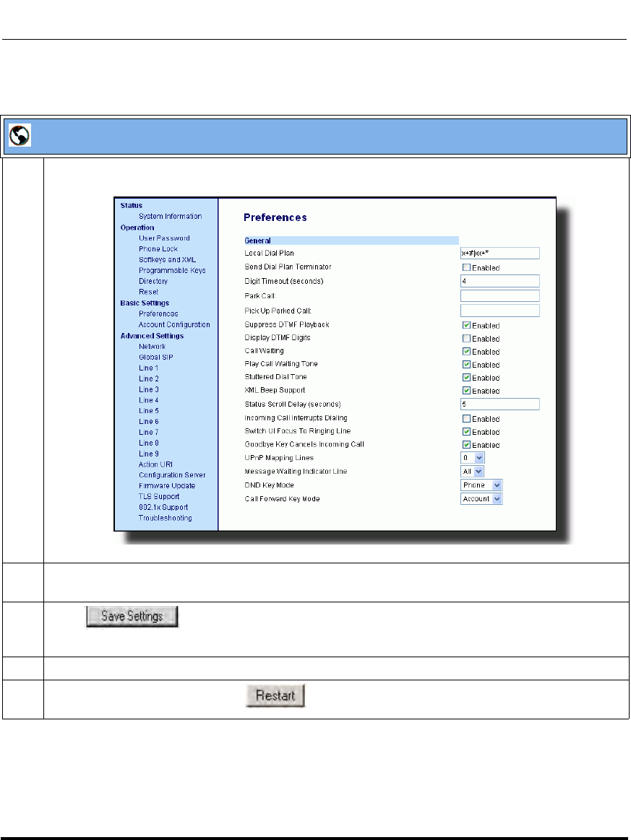Open Line 4 settings
This screenshot has width=631, height=840.
click(148, 400)
